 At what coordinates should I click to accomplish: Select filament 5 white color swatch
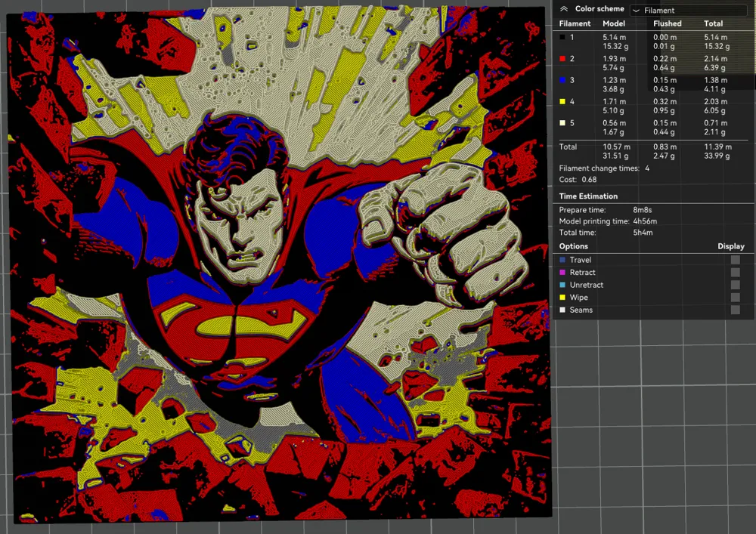tap(561, 122)
